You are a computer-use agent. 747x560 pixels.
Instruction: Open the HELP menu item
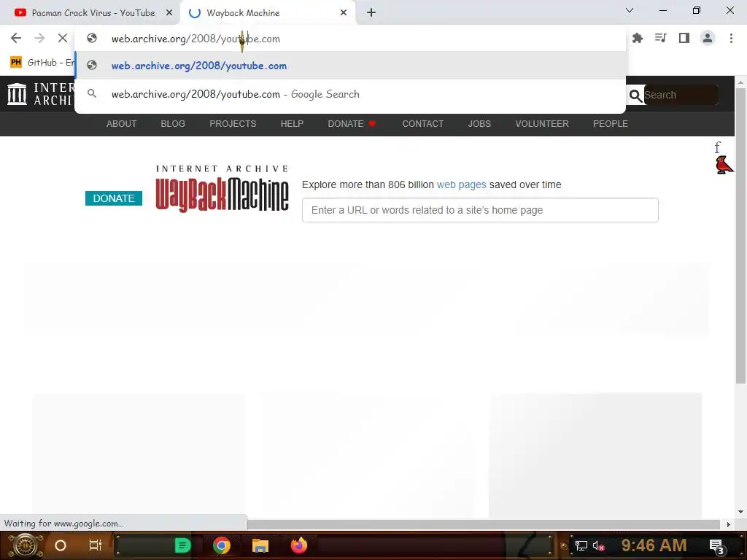click(x=292, y=124)
